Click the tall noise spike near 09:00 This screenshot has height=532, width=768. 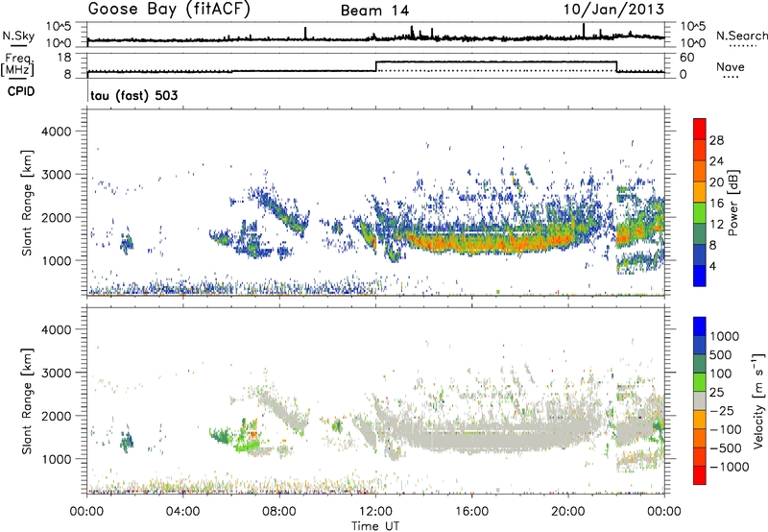pos(305,33)
